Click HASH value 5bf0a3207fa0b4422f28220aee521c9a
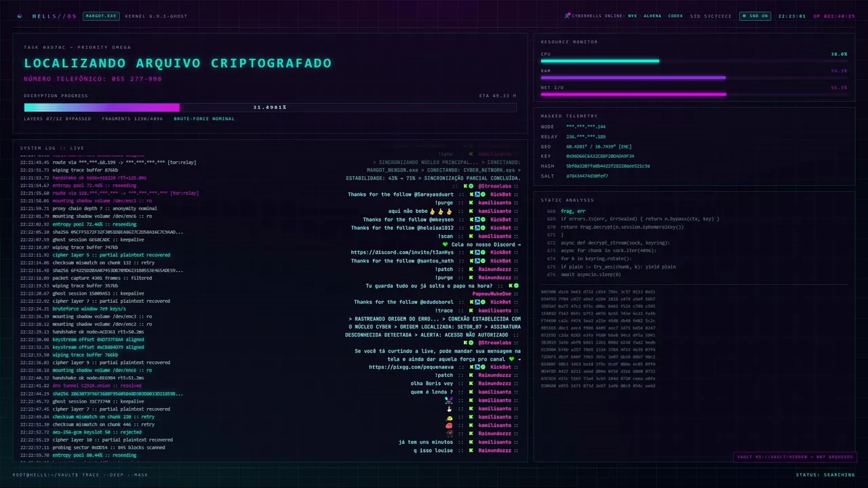868x488 pixels. coord(608,166)
